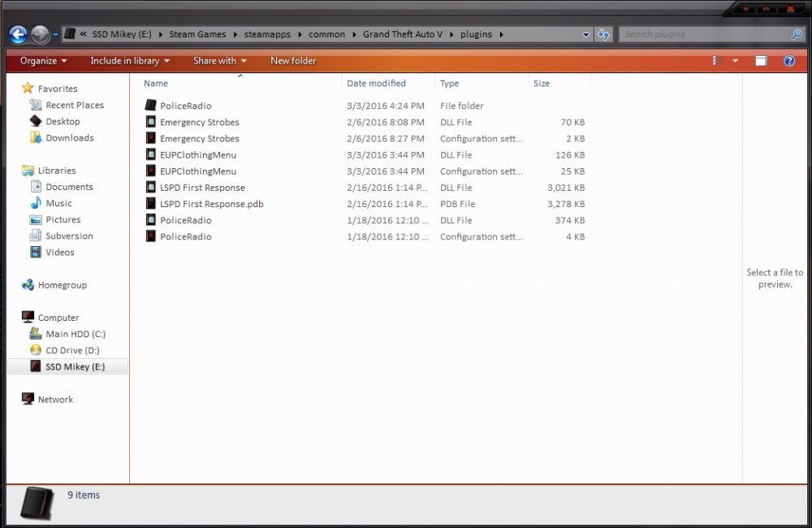Open Main HDD (C:) drive
Viewport: 812px width, 528px height.
75,334
